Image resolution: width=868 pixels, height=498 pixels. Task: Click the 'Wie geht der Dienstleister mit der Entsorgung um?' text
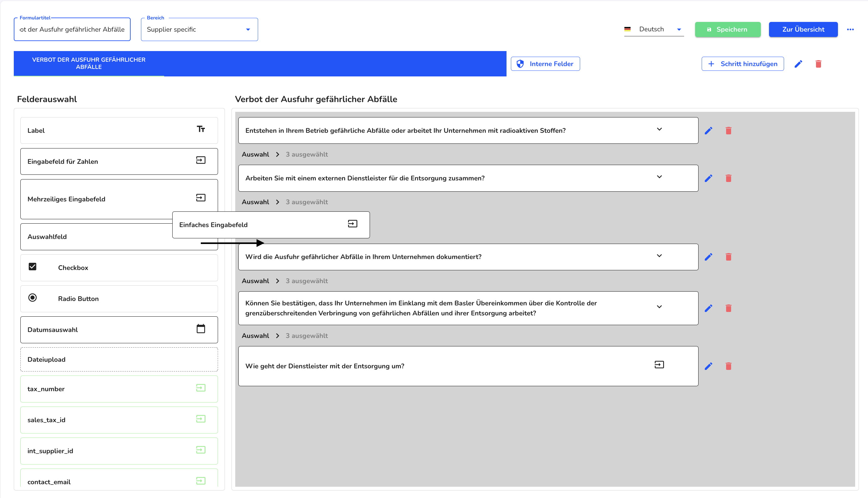pyautogui.click(x=325, y=366)
